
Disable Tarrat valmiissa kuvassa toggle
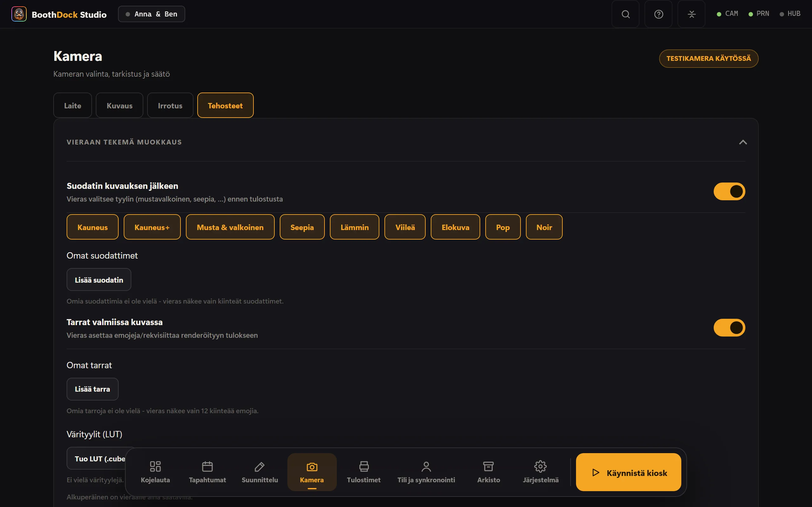click(x=729, y=328)
